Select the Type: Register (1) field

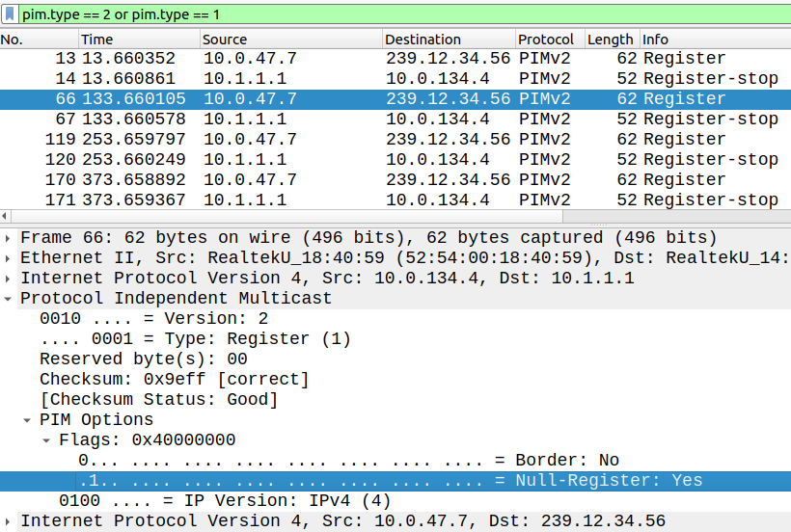coord(195,338)
